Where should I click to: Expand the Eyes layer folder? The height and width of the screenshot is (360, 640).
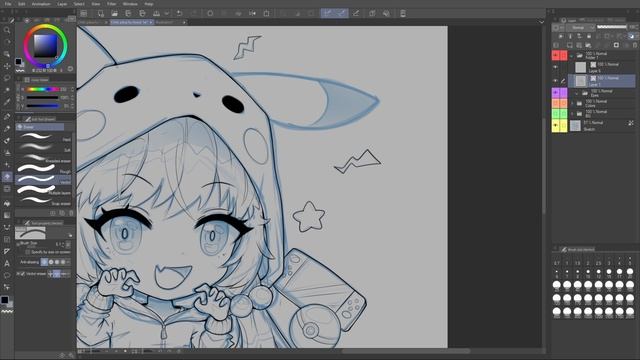(x=577, y=93)
